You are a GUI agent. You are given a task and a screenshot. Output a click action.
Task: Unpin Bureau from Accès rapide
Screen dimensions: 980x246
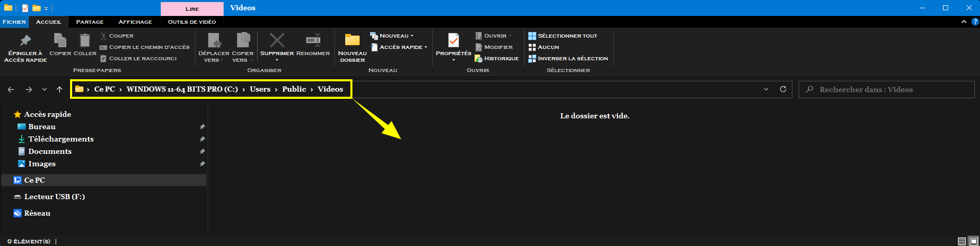pos(202,127)
